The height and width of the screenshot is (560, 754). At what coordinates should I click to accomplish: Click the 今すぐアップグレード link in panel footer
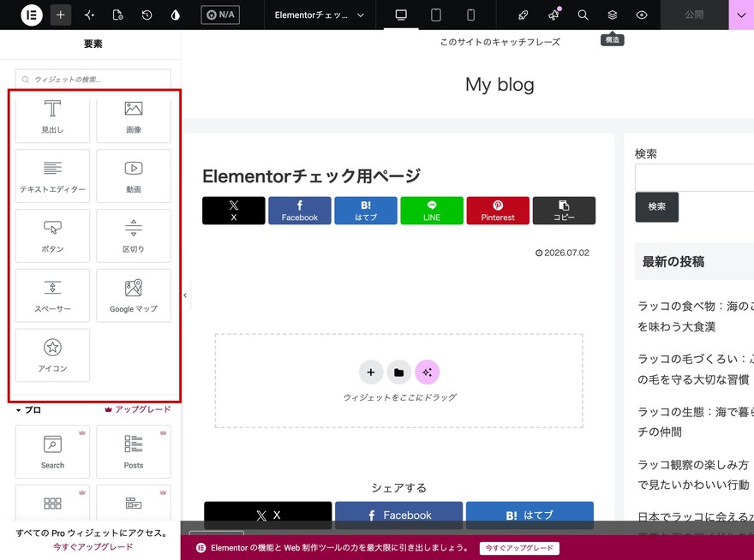pyautogui.click(x=93, y=546)
